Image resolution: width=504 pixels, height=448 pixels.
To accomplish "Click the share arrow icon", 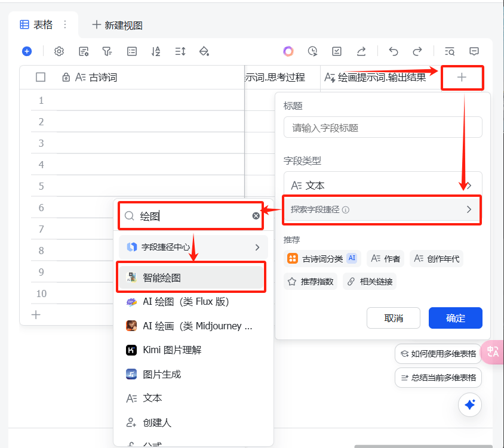I will click(x=361, y=51).
